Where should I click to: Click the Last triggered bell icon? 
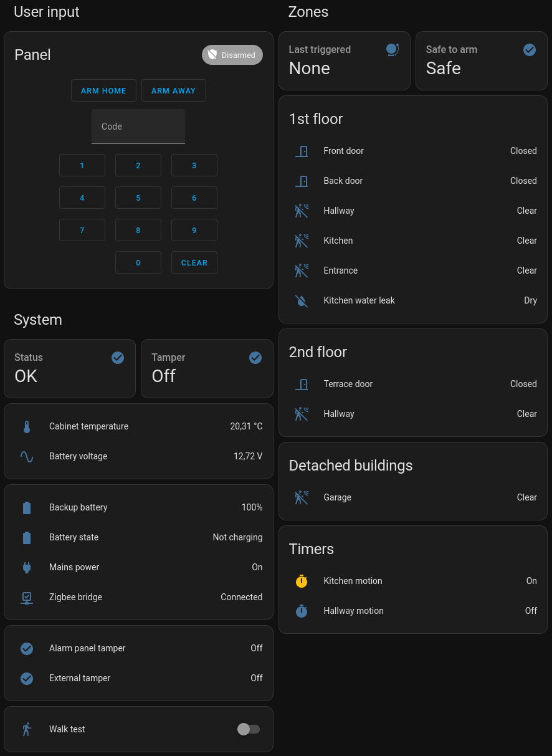pyautogui.click(x=392, y=50)
